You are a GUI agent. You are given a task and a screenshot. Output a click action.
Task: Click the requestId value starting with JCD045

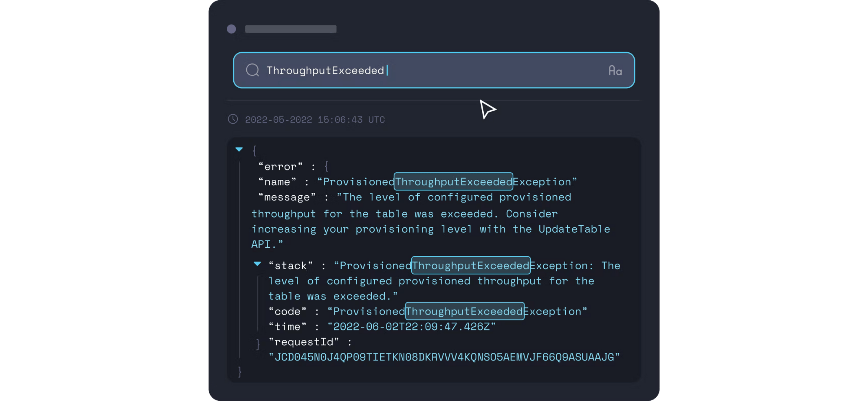click(x=444, y=357)
